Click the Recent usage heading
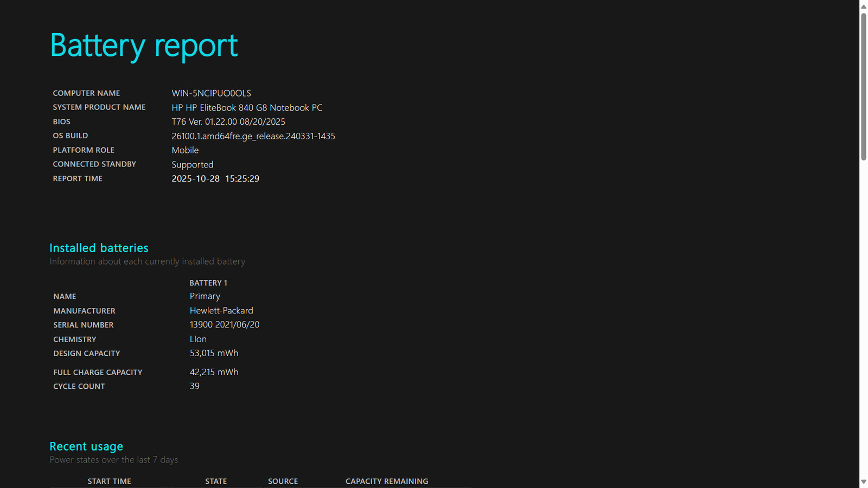868x488 pixels. tap(86, 447)
